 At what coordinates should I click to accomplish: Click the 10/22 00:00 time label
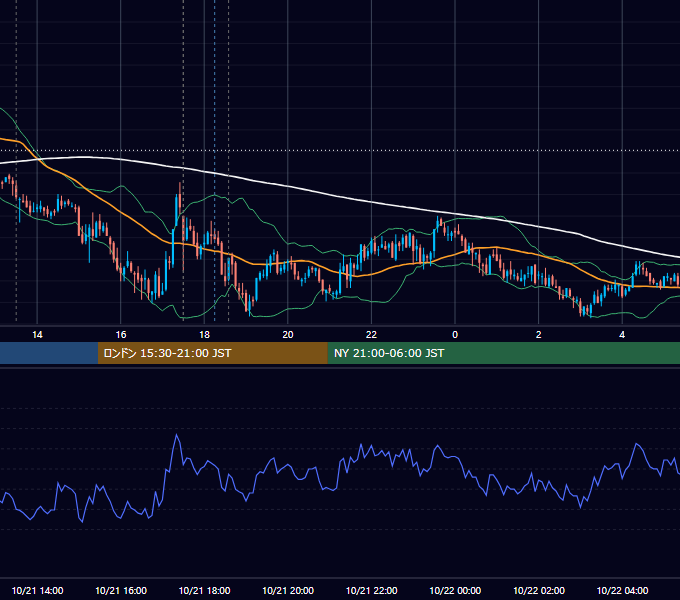tap(455, 590)
